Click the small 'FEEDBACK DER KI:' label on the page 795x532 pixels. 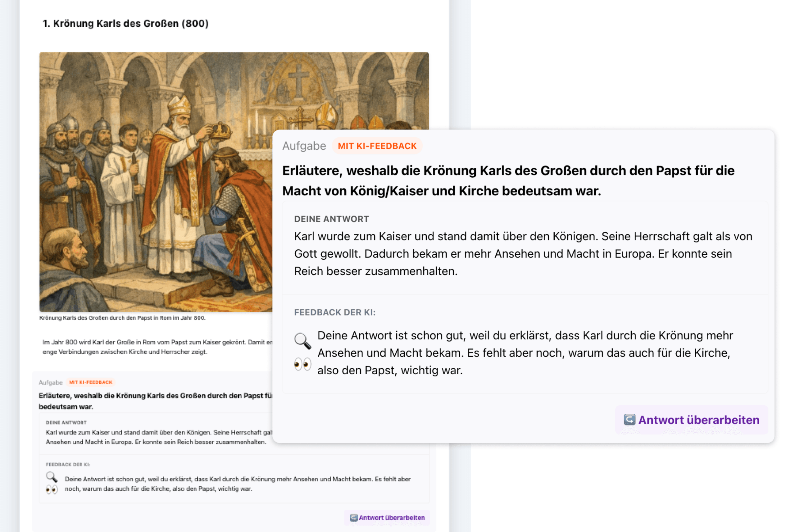click(x=68, y=465)
